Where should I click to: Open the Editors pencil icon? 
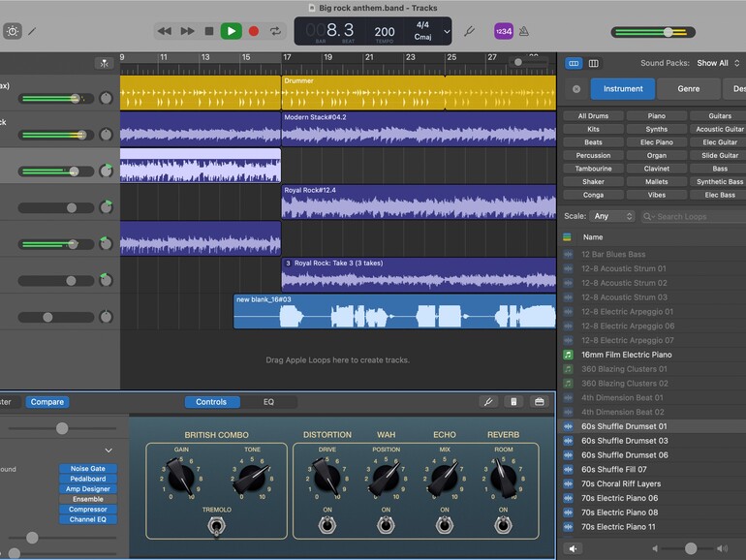coord(32,31)
